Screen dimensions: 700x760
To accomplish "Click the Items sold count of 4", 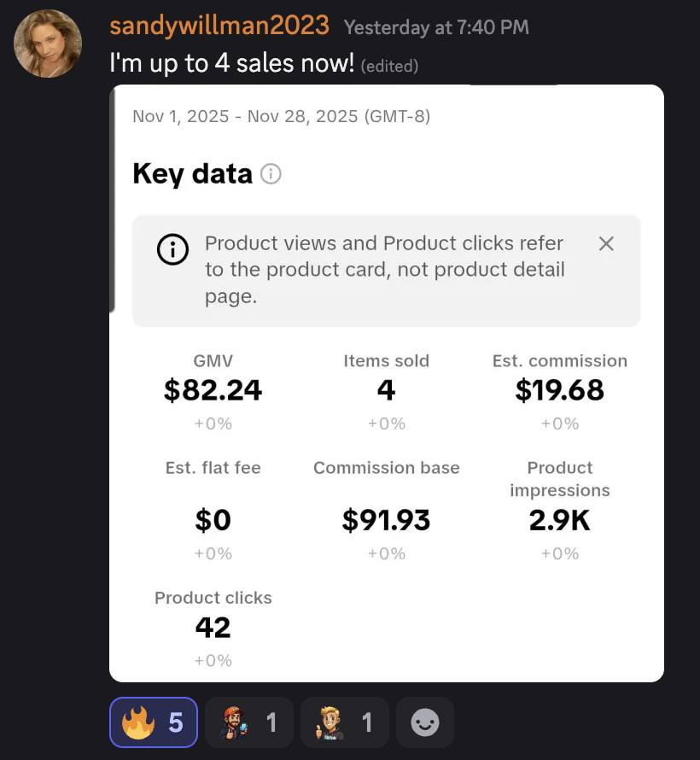I will pyautogui.click(x=387, y=391).
